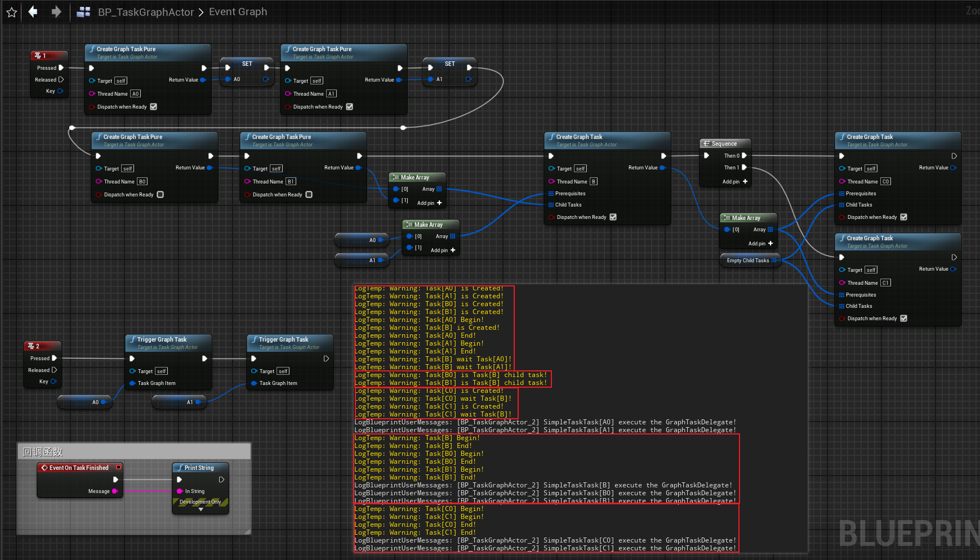The width and height of the screenshot is (980, 560).
Task: Open BP_TaskGraphActor breadcrumb
Action: (x=146, y=12)
